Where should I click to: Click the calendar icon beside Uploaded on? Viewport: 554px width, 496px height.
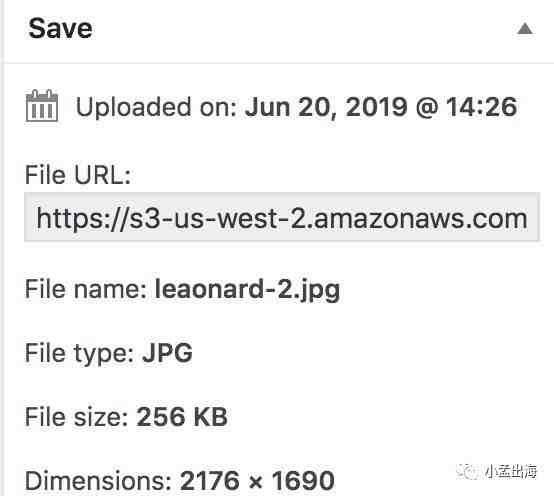tap(42, 106)
